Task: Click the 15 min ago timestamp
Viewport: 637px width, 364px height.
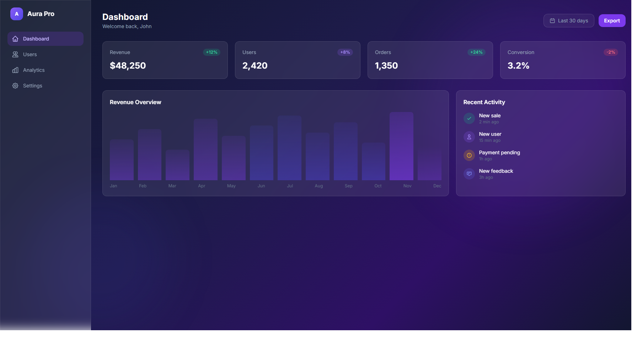Action: pos(489,140)
